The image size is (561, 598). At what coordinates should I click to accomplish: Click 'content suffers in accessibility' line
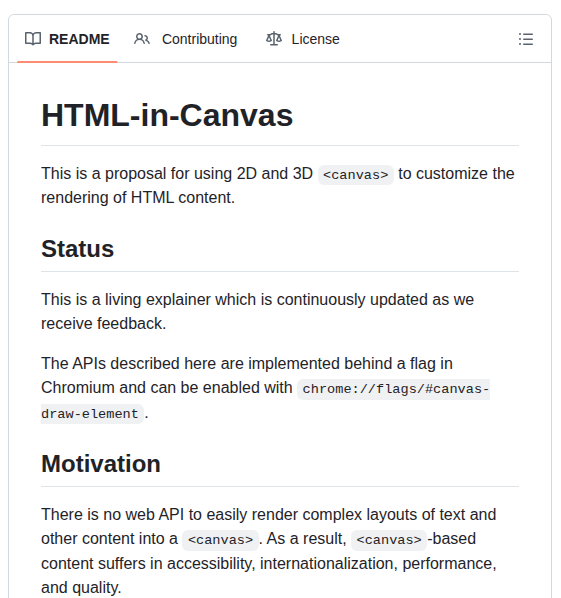[x=269, y=564]
